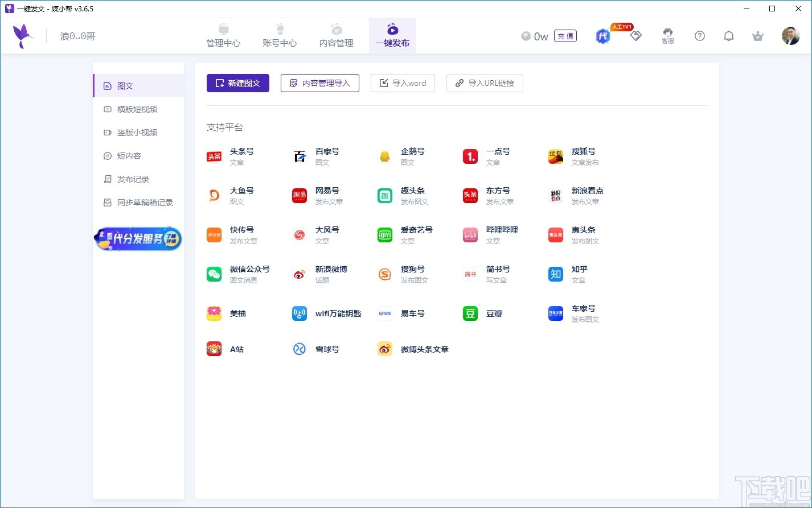Click the 惠头条 icon

coord(556,235)
